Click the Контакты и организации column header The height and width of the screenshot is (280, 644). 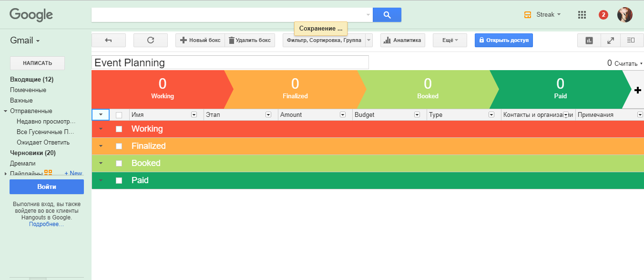coord(538,115)
